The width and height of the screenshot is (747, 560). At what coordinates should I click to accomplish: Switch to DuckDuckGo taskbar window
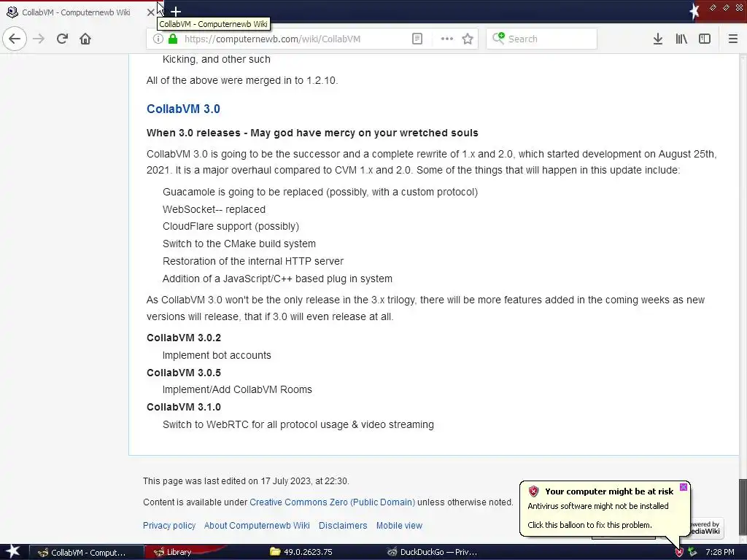(x=432, y=553)
